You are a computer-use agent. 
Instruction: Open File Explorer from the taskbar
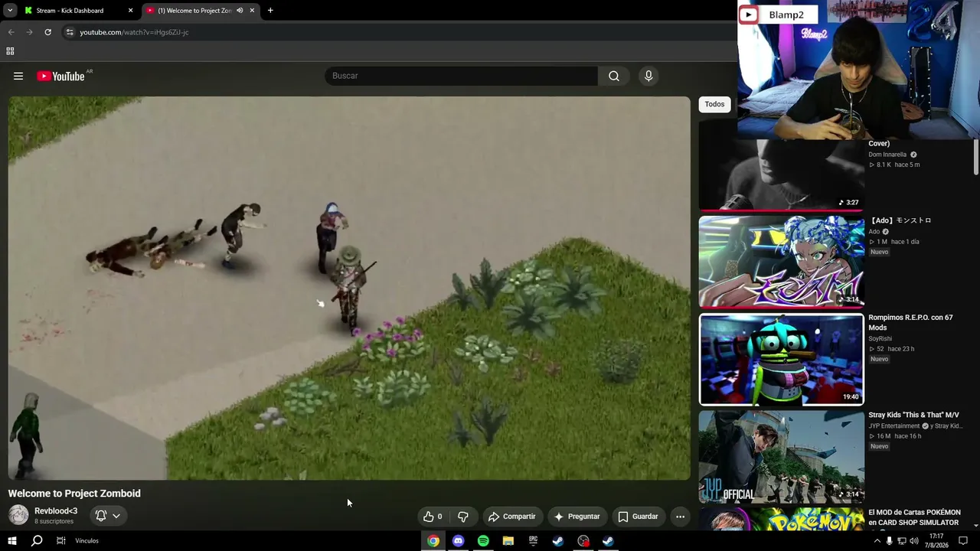(508, 541)
